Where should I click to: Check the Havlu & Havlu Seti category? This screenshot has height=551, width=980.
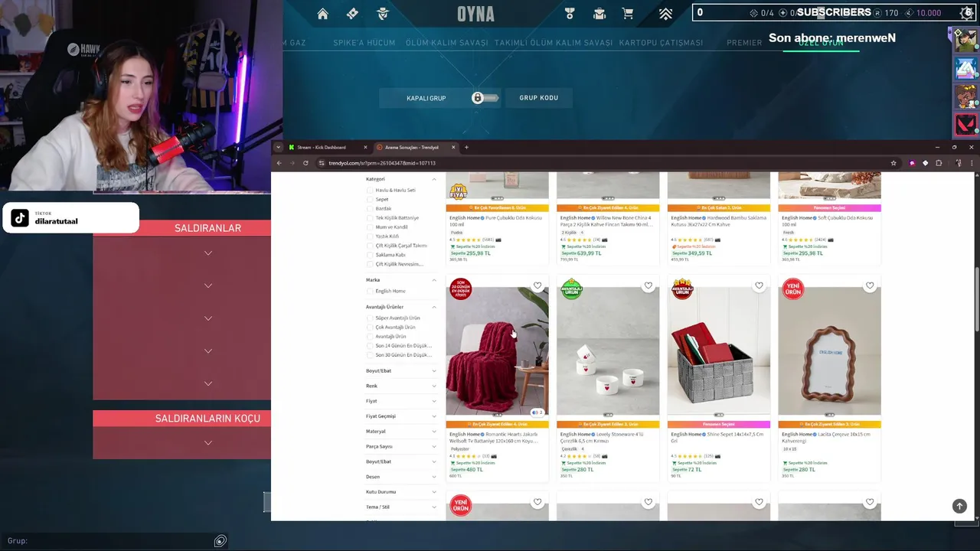coord(370,190)
